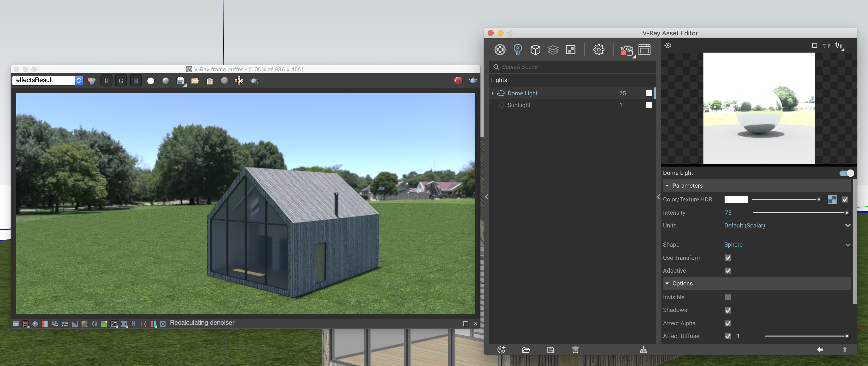
Task: Clear the image with X circle icon
Action: 224,81
